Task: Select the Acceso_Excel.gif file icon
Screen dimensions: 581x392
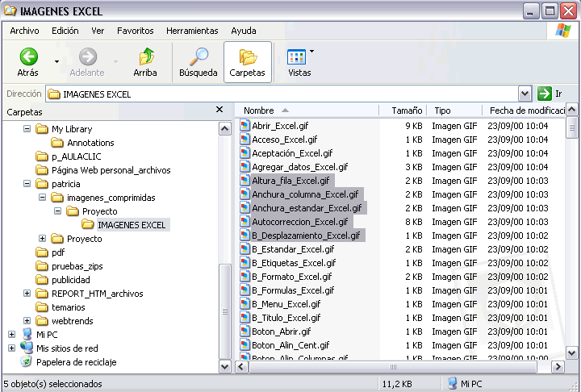Action: pyautogui.click(x=245, y=140)
